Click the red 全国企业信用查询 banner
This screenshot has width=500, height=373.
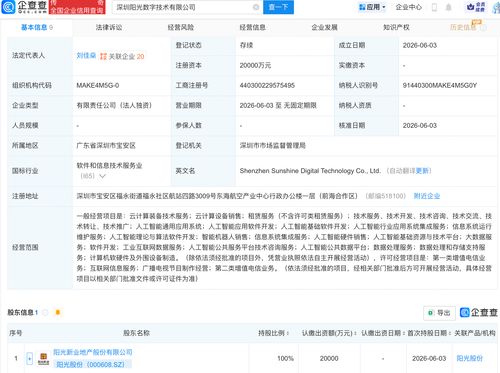tap(77, 7)
